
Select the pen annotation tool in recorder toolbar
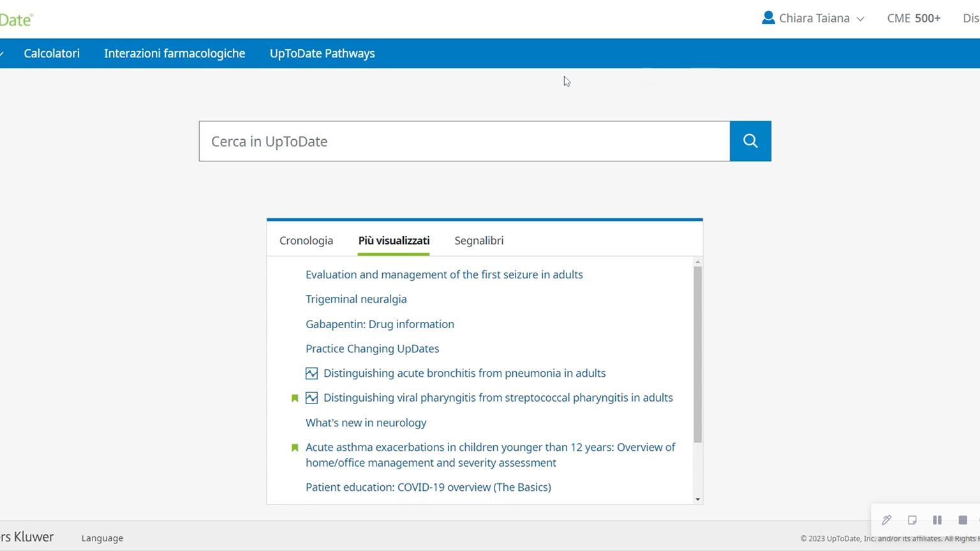[886, 520]
